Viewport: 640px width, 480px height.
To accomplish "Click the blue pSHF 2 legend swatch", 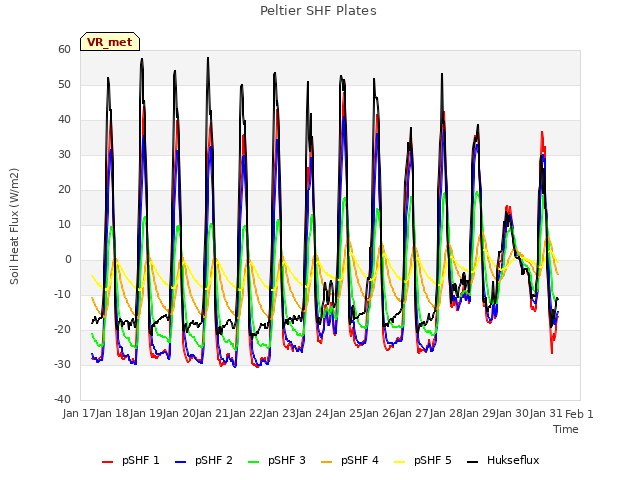I will (180, 462).
